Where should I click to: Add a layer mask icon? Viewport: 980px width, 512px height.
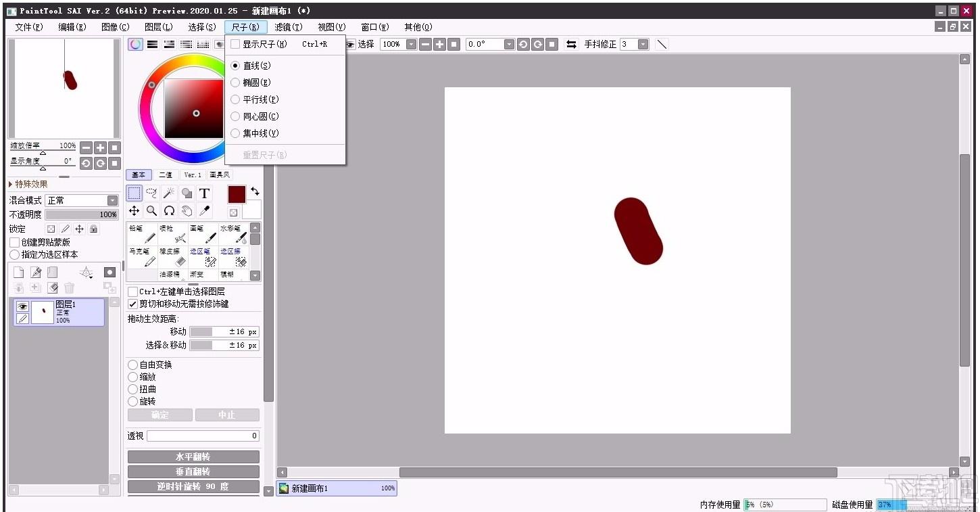109,272
